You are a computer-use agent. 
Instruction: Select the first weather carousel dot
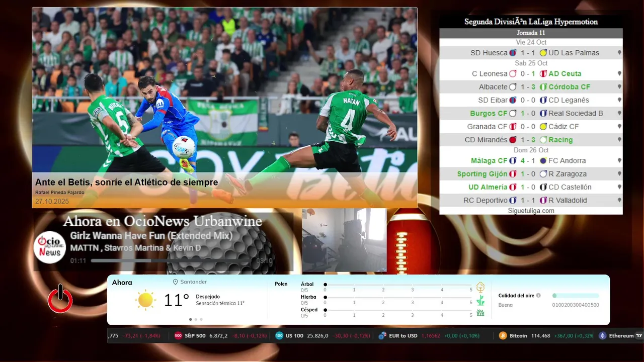(190, 319)
